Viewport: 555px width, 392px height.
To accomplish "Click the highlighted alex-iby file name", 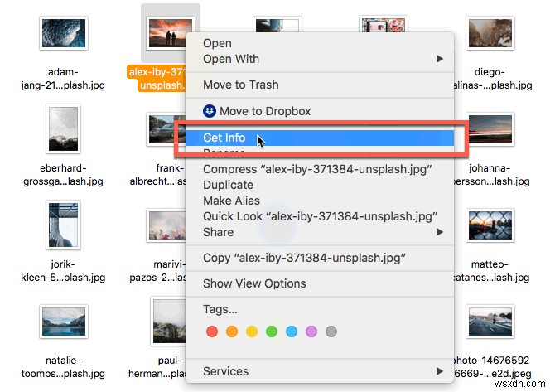I will click(157, 79).
